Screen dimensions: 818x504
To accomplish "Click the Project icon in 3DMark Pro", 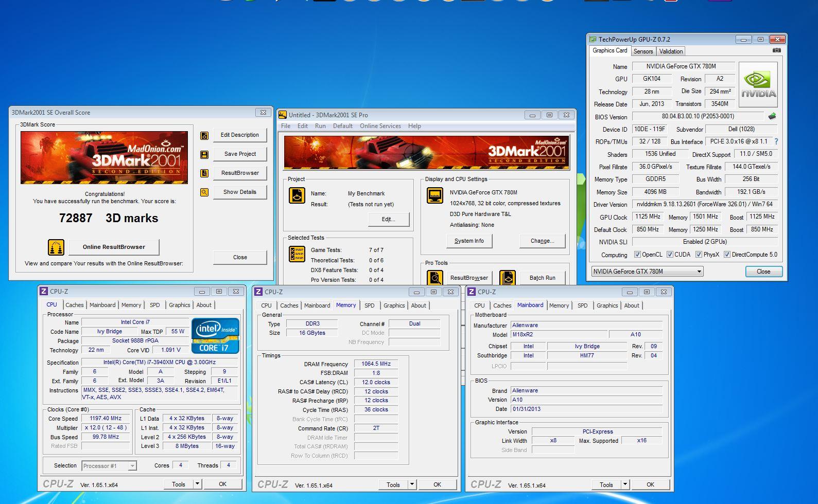I will coord(297,195).
